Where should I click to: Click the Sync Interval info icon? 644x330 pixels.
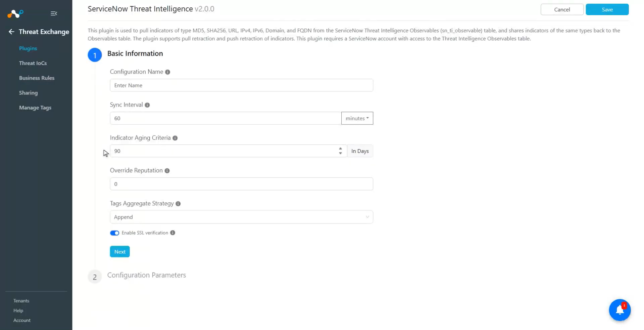[147, 105]
